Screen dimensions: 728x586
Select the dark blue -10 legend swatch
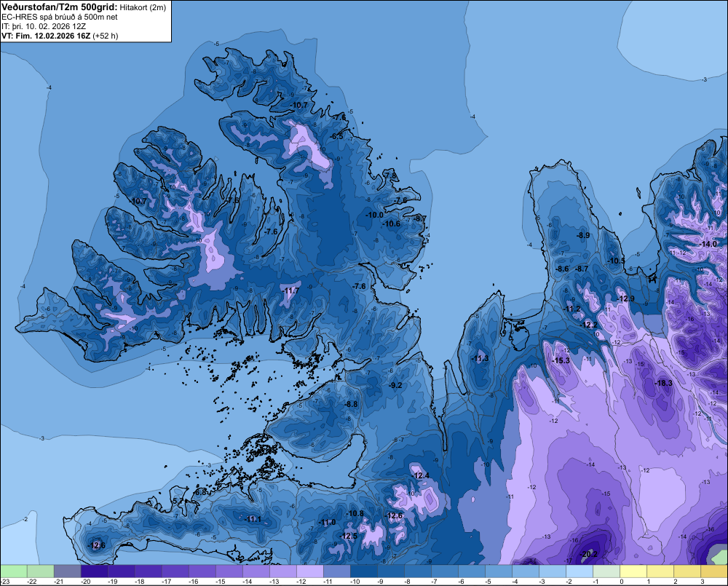pyautogui.click(x=363, y=571)
